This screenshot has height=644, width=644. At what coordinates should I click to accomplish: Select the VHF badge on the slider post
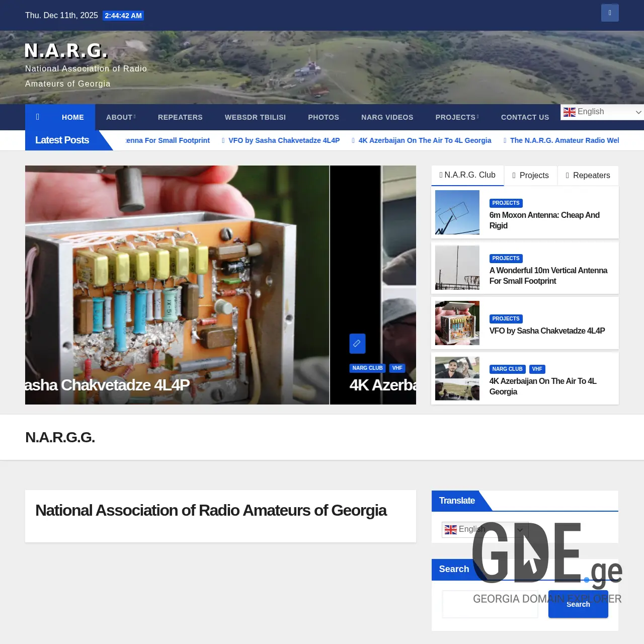click(x=397, y=368)
